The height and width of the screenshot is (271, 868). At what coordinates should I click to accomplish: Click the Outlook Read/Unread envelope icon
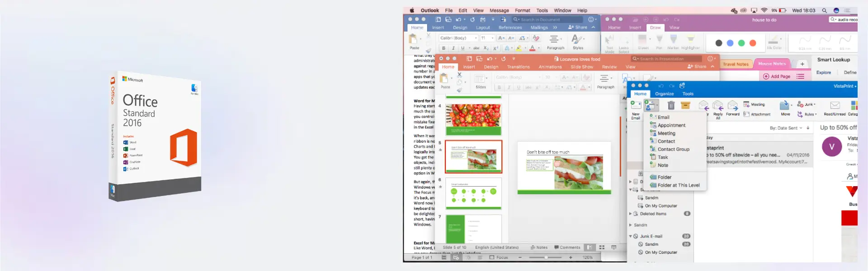point(835,105)
